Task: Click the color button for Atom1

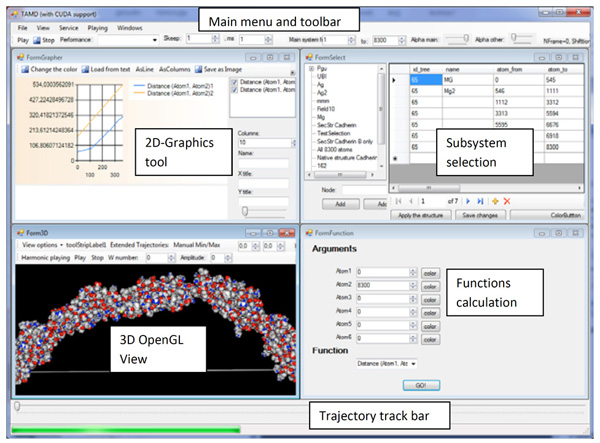Action: (x=430, y=273)
